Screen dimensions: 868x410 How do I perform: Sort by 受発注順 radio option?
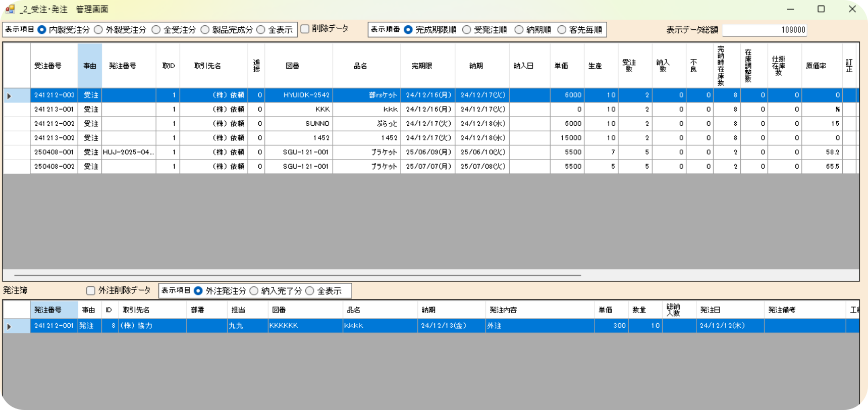[467, 30]
